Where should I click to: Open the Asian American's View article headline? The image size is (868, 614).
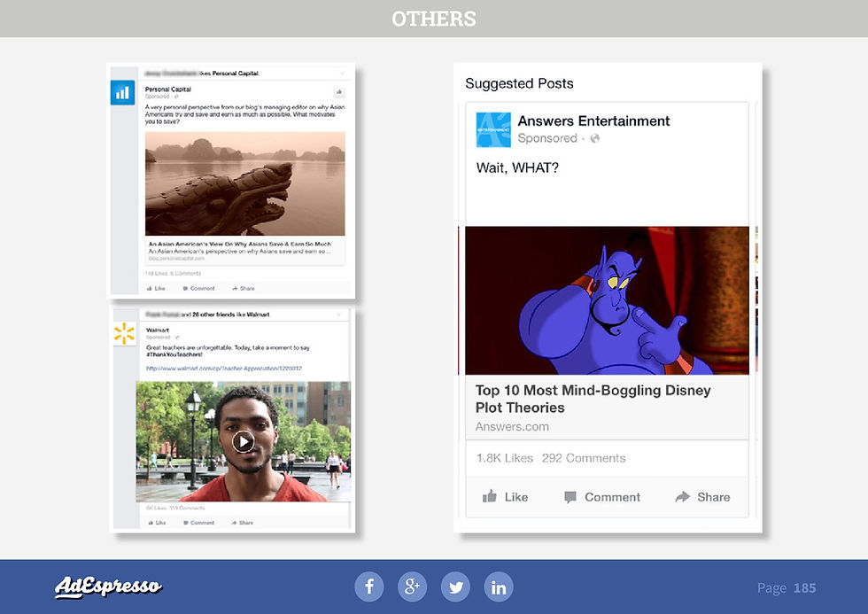point(240,244)
